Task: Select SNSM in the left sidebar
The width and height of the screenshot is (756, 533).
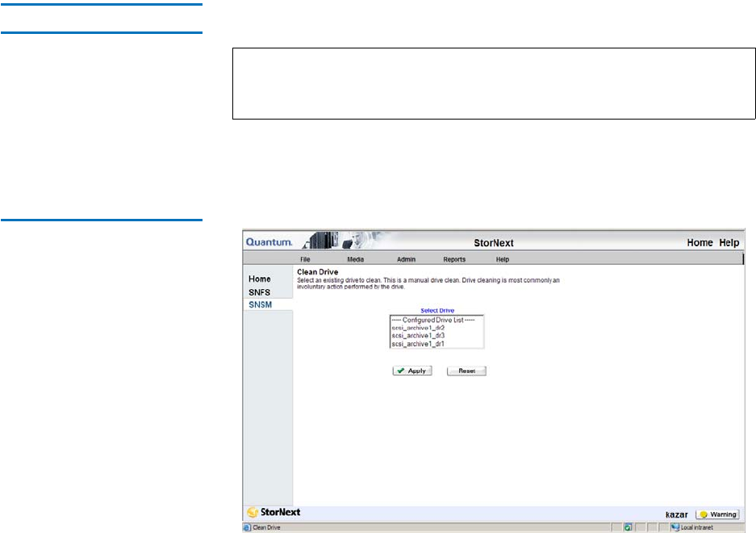Action: tap(261, 304)
